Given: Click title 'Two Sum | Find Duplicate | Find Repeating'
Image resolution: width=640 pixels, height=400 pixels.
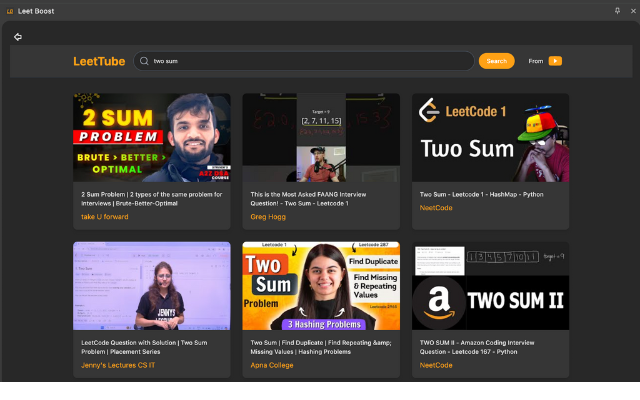Looking at the screenshot, I should [x=321, y=347].
